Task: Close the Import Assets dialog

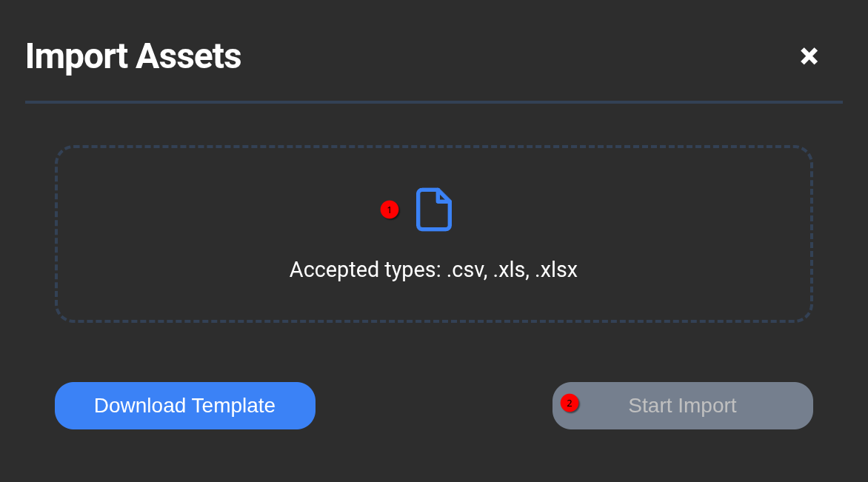Action: tap(809, 56)
